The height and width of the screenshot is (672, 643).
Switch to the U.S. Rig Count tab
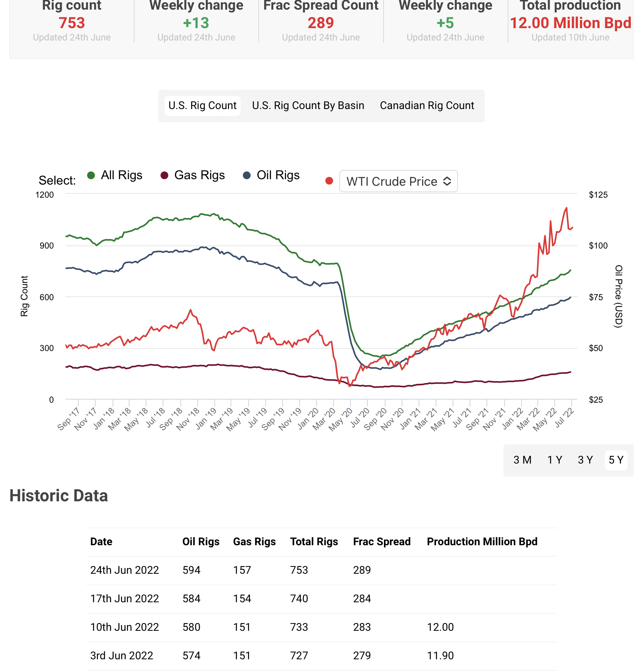pos(202,106)
